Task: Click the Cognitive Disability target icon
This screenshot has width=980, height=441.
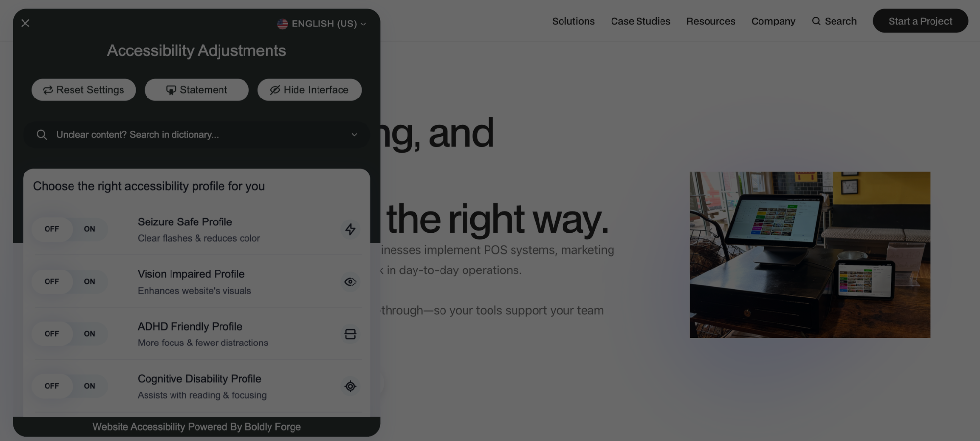Action: click(350, 386)
